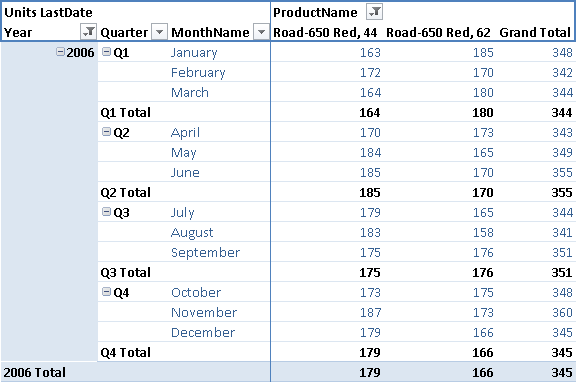This screenshot has width=576, height=382.
Task: Open the Quarter dropdown arrow
Action: pyautogui.click(x=159, y=32)
